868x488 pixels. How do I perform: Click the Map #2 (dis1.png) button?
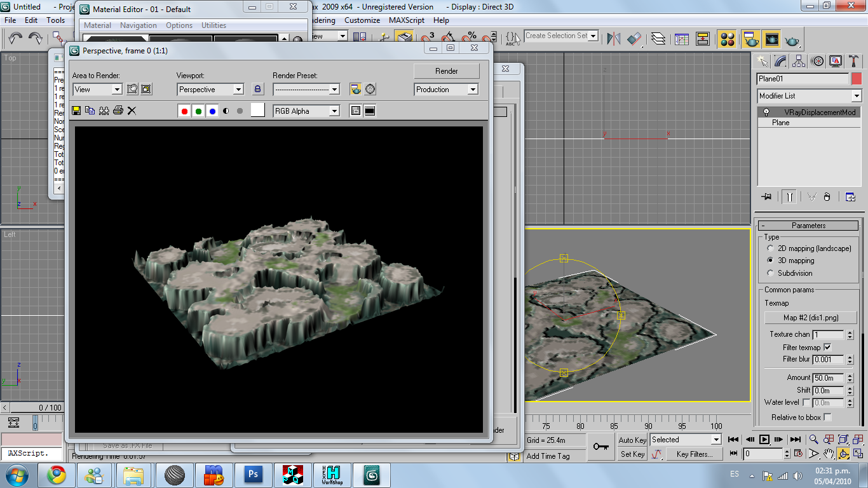pos(811,318)
